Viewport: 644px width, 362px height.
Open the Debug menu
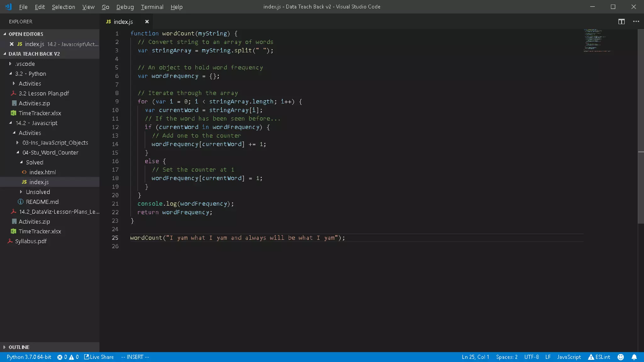[x=125, y=7]
